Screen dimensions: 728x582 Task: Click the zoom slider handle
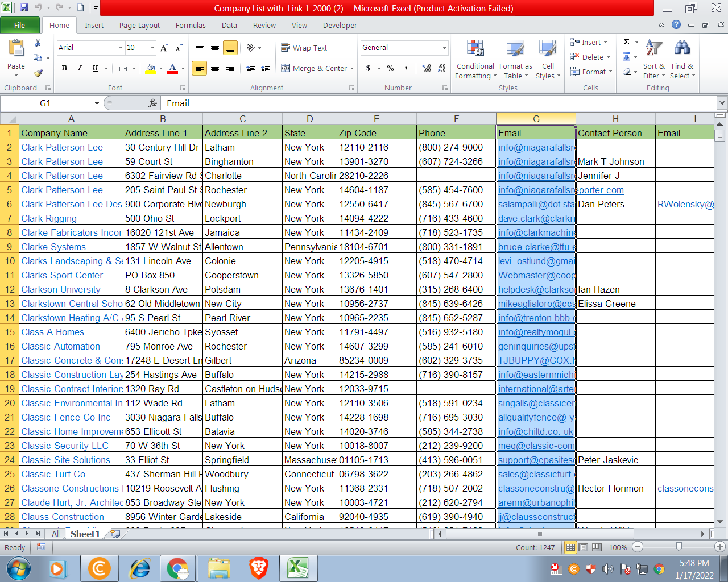(679, 547)
